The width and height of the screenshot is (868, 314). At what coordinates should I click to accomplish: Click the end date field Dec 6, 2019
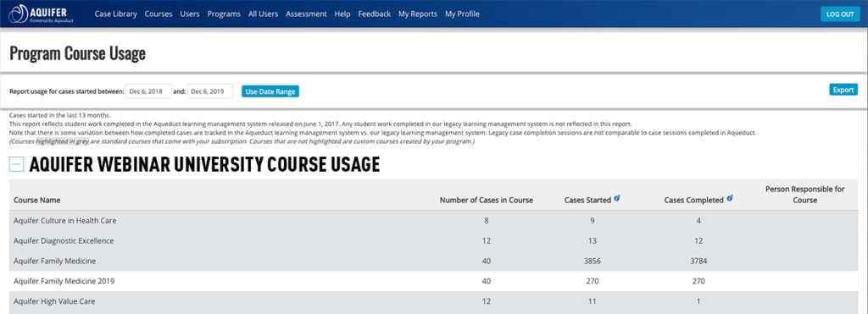[x=210, y=91]
